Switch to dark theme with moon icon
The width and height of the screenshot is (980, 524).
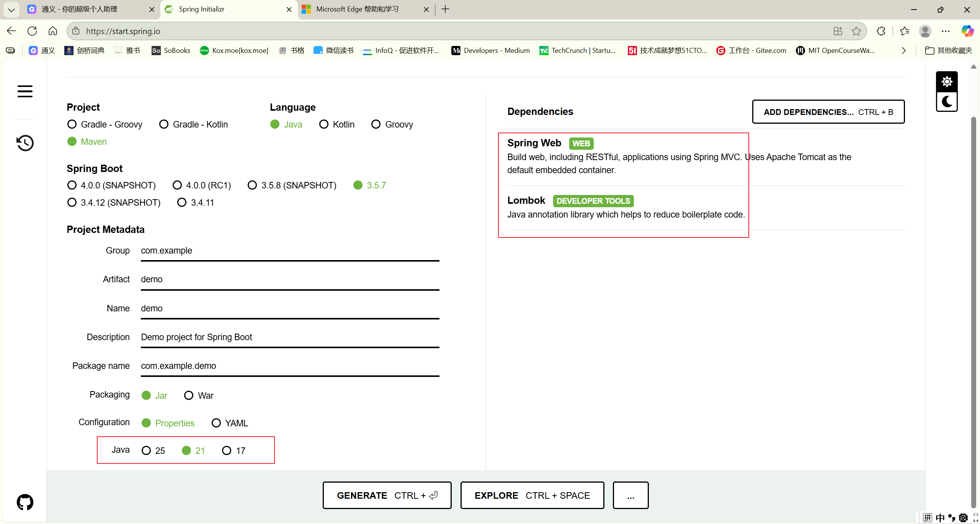pos(947,102)
